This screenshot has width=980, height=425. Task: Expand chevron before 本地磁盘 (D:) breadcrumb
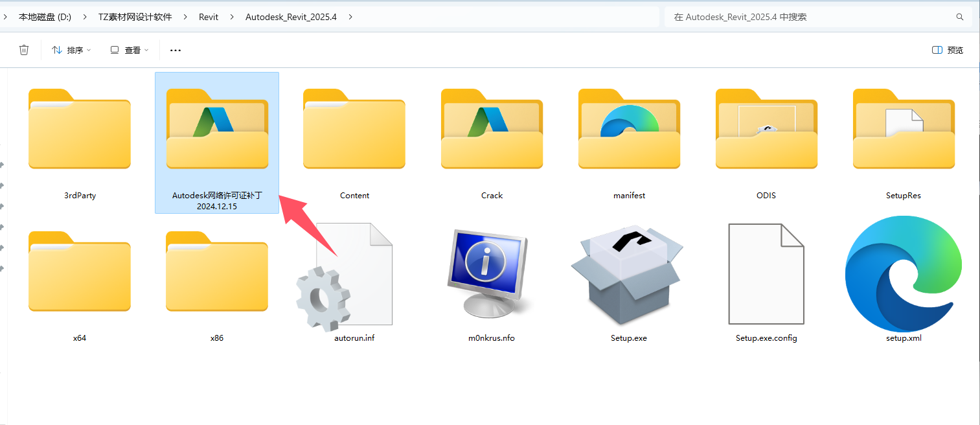click(5, 17)
